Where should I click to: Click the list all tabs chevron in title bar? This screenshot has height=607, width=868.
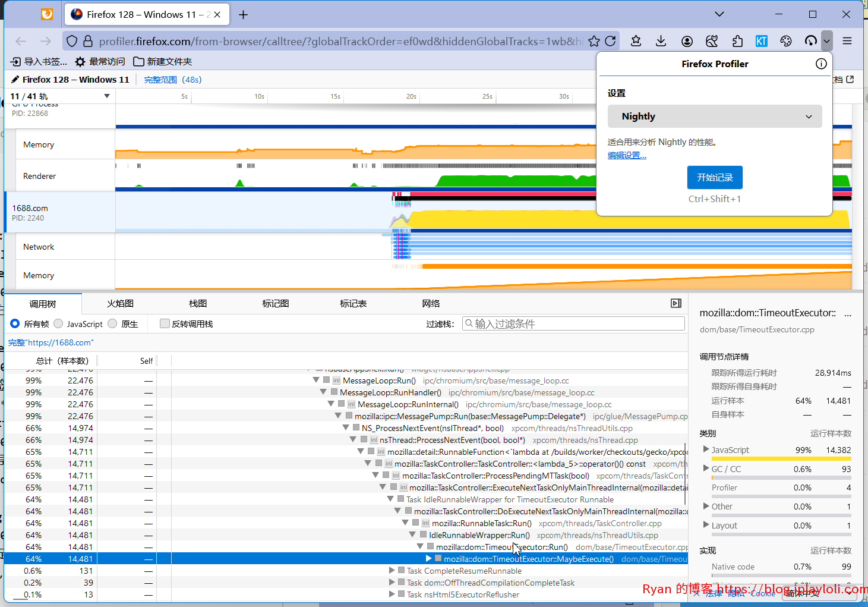pyautogui.click(x=719, y=14)
